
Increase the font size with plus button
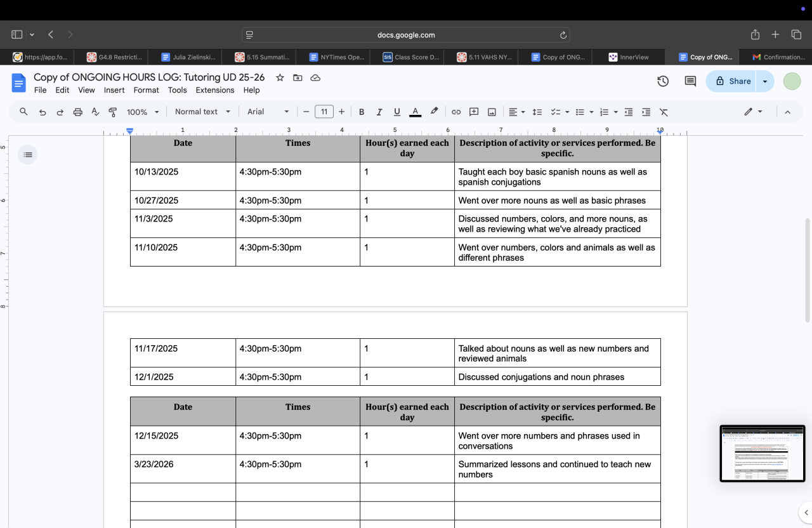(x=341, y=112)
